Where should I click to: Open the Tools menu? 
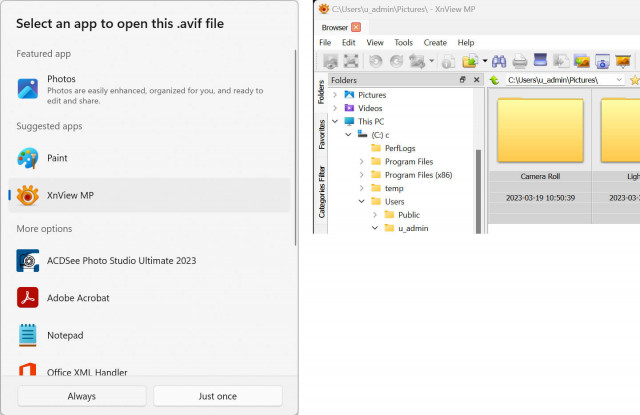(x=403, y=42)
